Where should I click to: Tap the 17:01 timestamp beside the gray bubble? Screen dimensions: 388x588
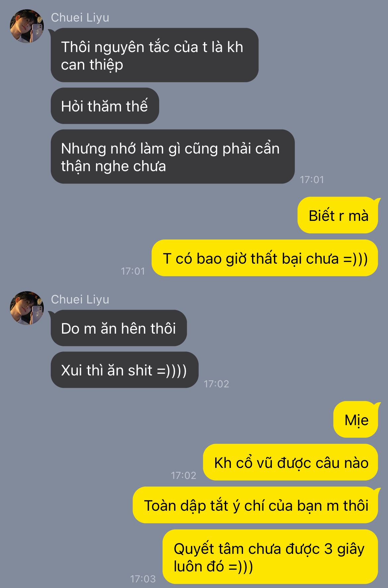click(312, 179)
